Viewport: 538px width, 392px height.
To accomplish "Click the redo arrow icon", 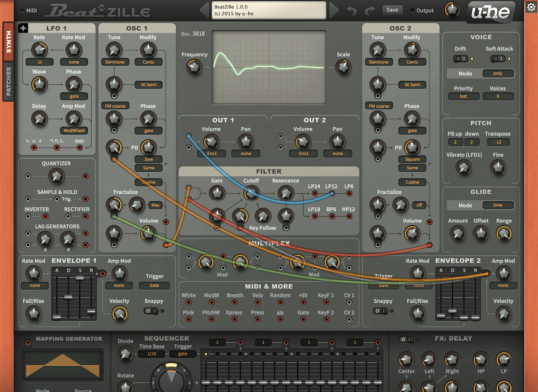I will click(370, 11).
